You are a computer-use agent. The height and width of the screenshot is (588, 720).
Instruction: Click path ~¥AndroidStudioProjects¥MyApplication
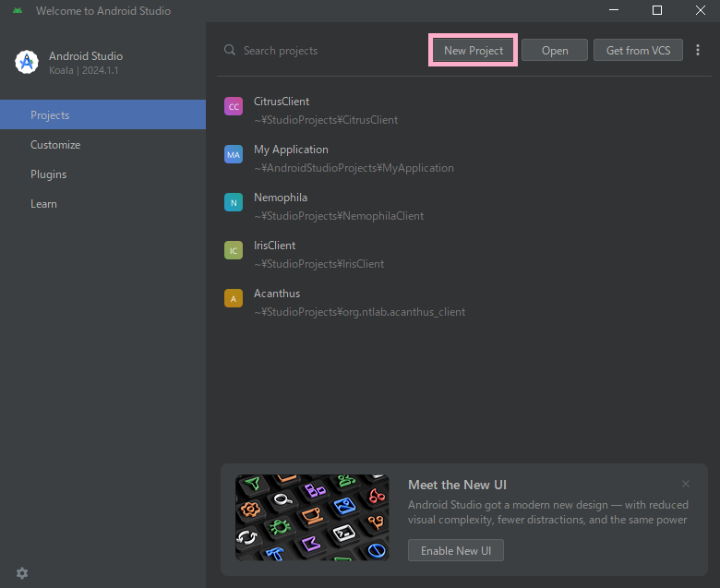coord(354,168)
